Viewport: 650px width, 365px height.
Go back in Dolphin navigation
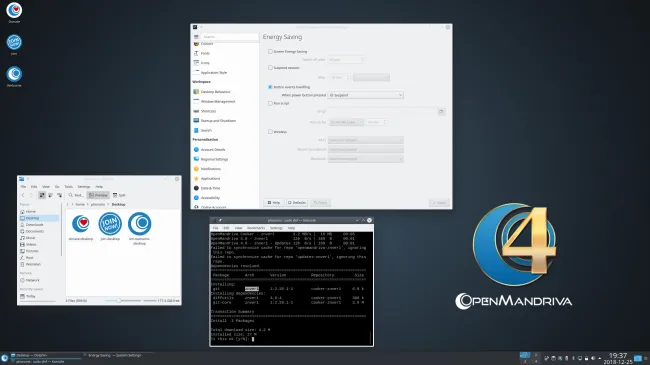click(23, 195)
